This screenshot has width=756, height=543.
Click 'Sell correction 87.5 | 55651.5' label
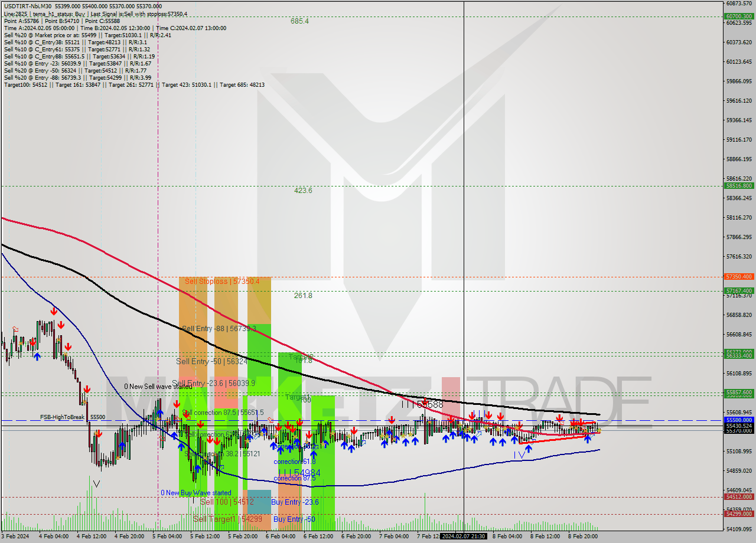coord(223,413)
